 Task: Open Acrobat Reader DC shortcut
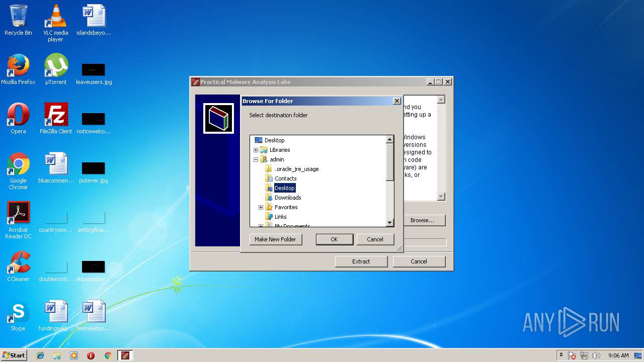[x=18, y=220]
